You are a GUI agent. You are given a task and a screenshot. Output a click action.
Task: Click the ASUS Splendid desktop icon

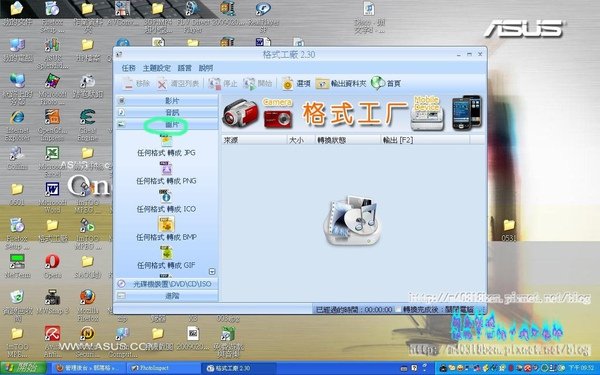[53, 54]
